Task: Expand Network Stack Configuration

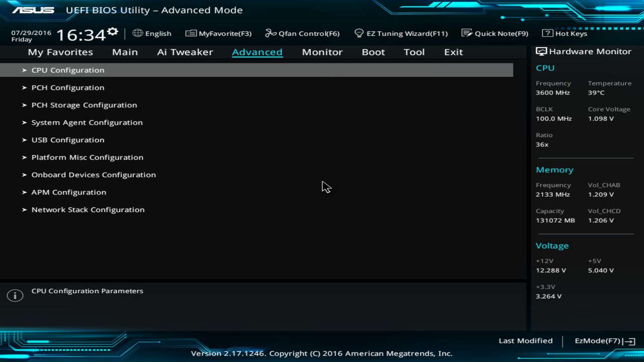Action: (x=88, y=210)
